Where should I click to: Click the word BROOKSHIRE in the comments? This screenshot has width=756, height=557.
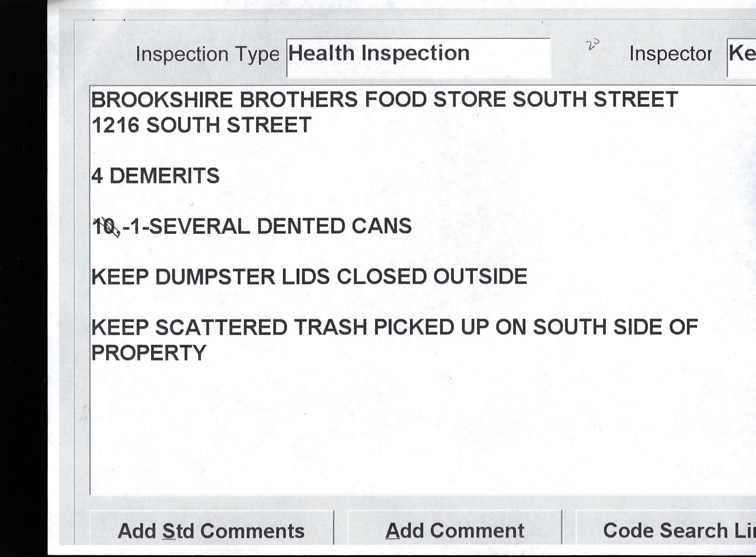[x=162, y=100]
